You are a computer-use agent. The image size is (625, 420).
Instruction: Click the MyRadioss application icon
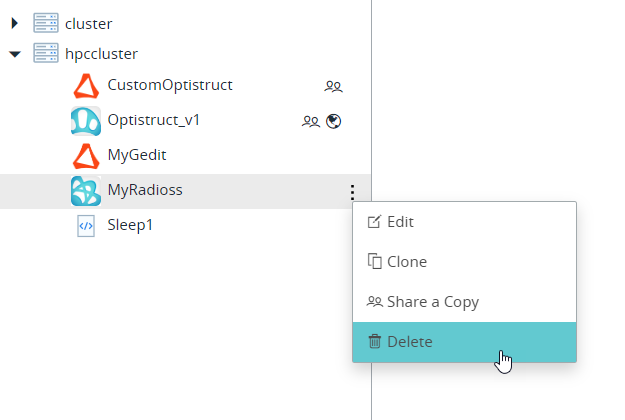coord(86,190)
